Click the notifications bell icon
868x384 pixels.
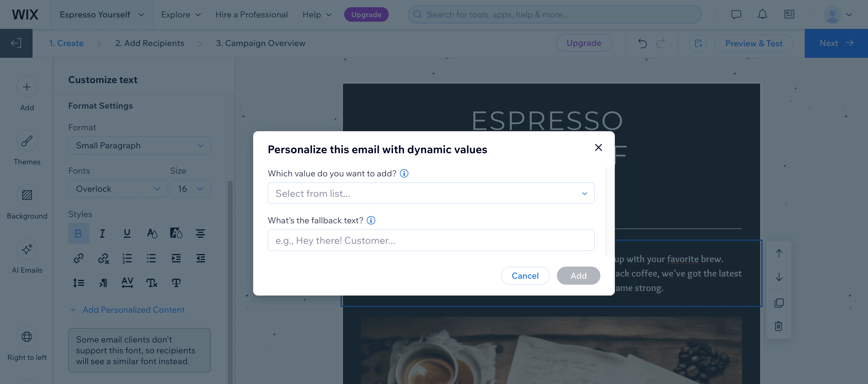pyautogui.click(x=762, y=14)
